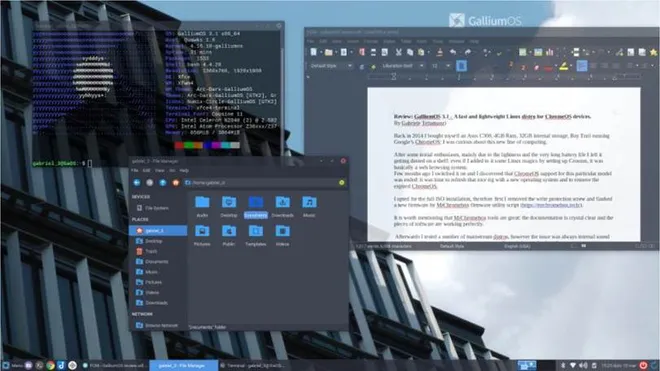
Task: Select the Downloads folder in the main pane
Action: (282, 207)
